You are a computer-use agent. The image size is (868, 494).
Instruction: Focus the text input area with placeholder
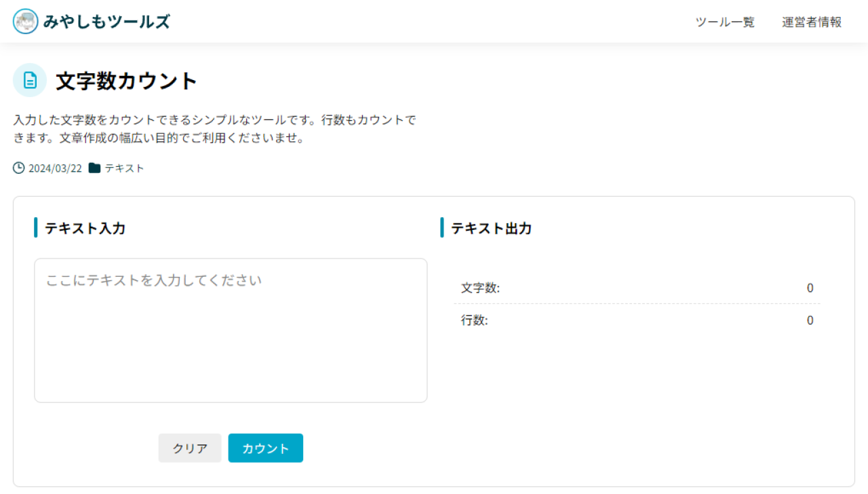point(231,330)
